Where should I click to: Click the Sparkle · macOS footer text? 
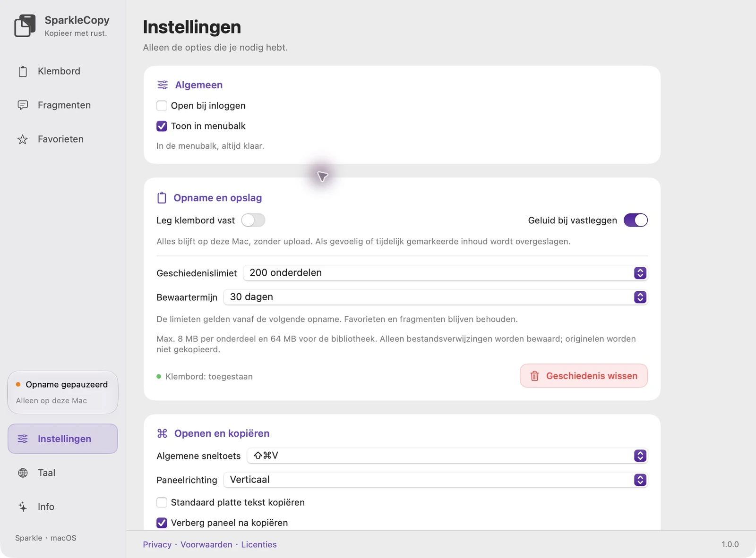tap(46, 538)
